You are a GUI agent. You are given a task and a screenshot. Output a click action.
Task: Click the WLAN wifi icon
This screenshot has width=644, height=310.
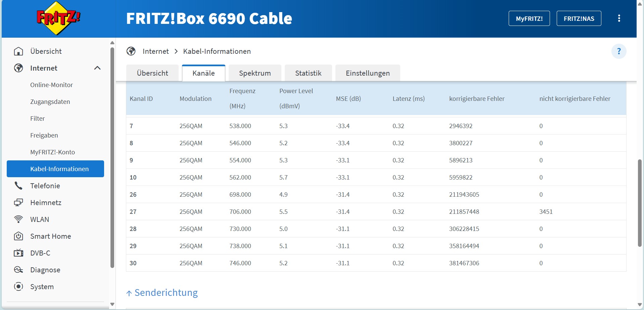[x=18, y=220]
